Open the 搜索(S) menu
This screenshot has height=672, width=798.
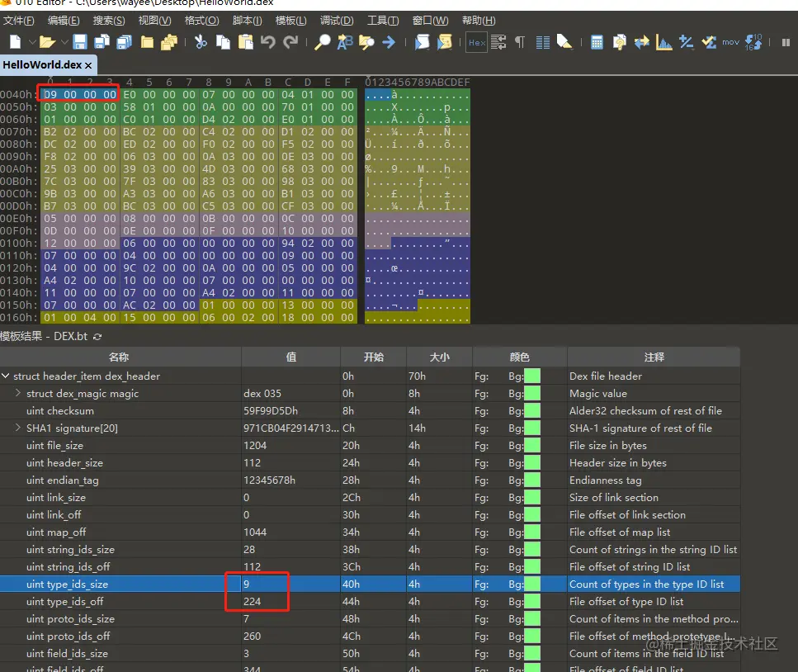pos(109,21)
